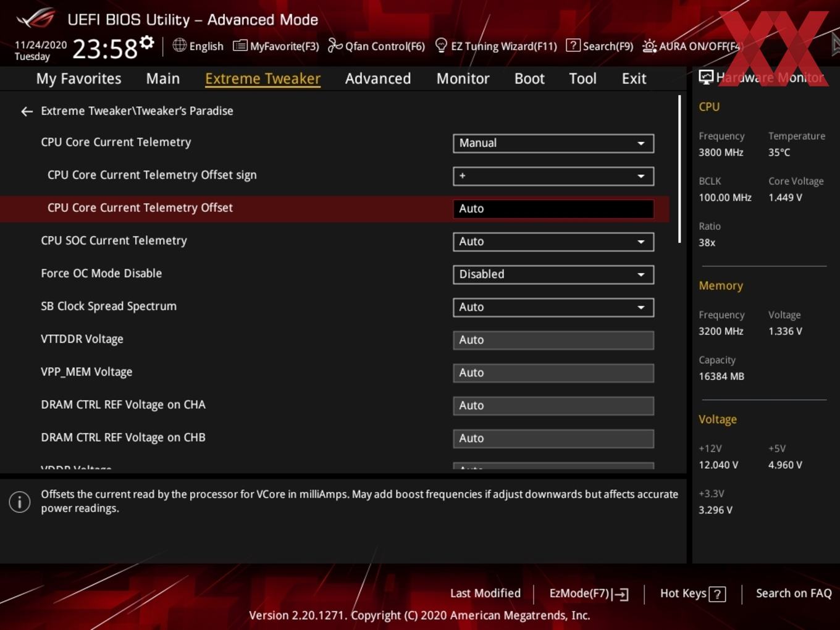The width and height of the screenshot is (840, 630).
Task: Select the Extreme Tweaker tab
Action: tap(262, 78)
